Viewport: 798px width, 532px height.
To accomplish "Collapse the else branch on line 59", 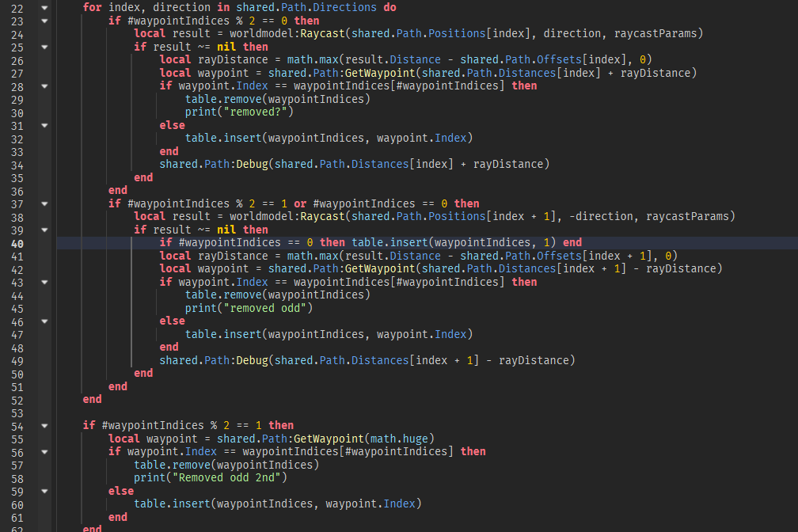I will tap(44, 490).
